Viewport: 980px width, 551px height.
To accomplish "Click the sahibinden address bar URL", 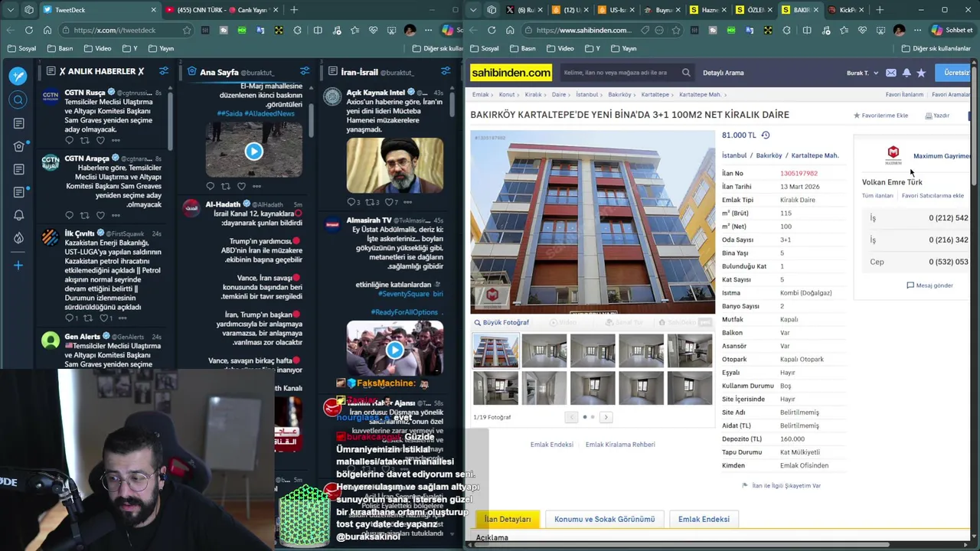I will click(583, 31).
